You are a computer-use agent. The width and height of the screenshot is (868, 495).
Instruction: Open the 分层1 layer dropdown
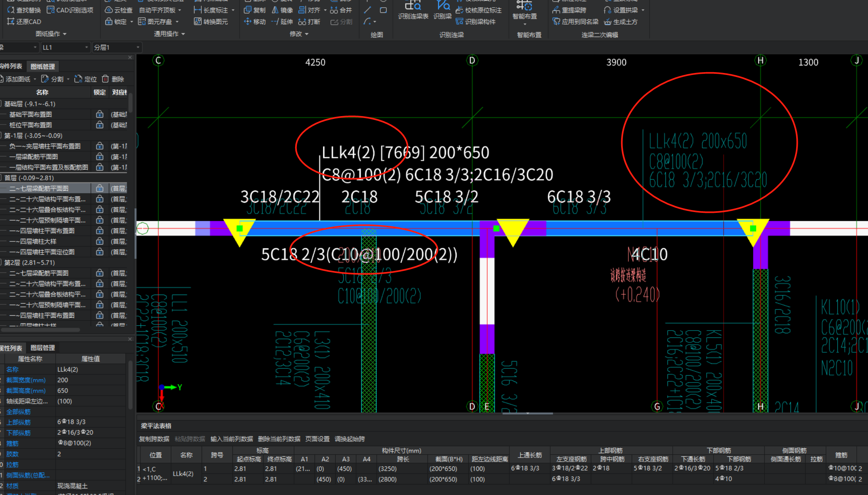coord(117,48)
